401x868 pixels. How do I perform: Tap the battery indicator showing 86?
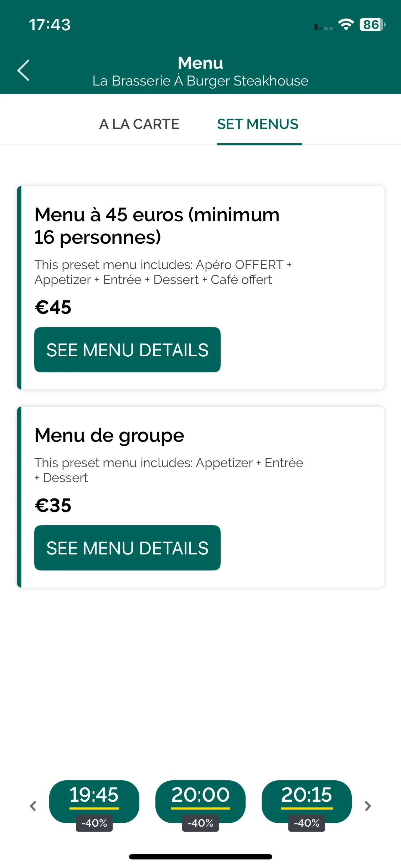coord(372,25)
